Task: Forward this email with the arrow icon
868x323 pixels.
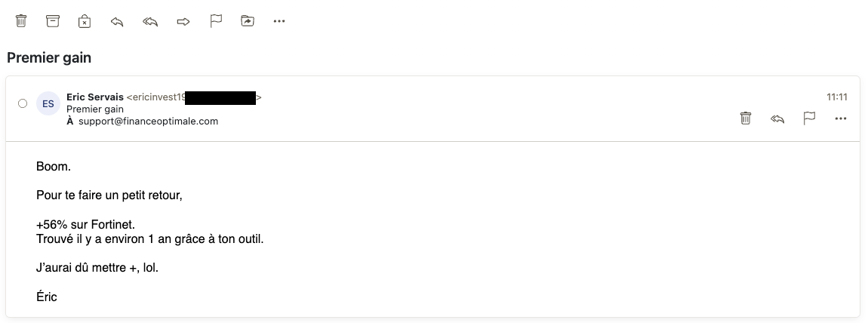Action: click(183, 22)
